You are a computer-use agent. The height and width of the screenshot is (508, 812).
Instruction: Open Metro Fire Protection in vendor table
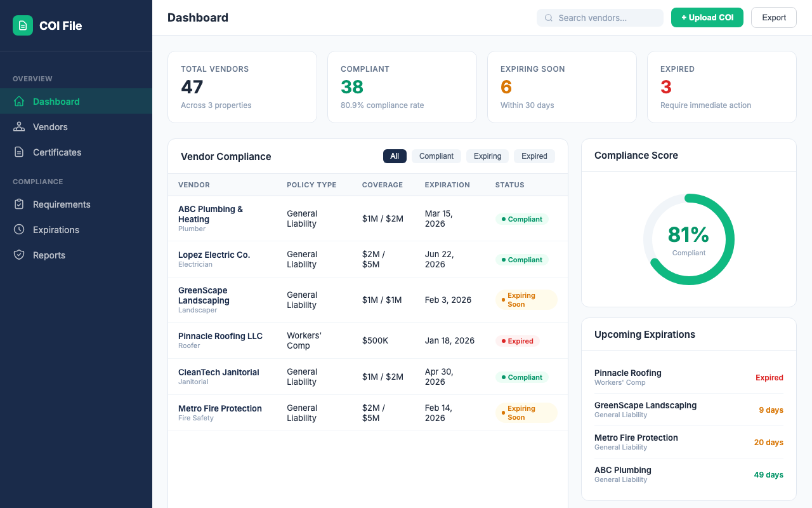[x=368, y=413]
